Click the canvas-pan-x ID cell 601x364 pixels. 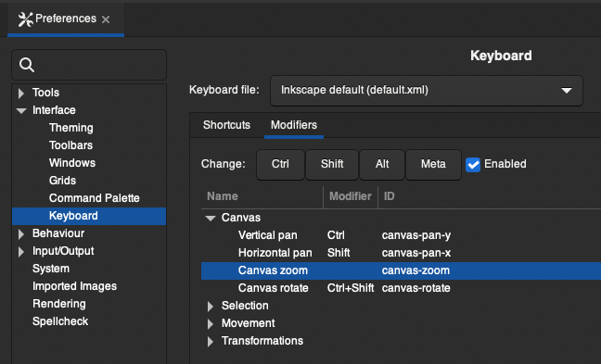point(416,253)
